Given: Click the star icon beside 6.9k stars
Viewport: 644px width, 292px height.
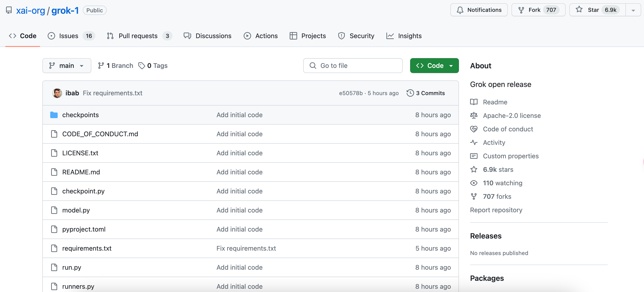Looking at the screenshot, I should point(474,169).
